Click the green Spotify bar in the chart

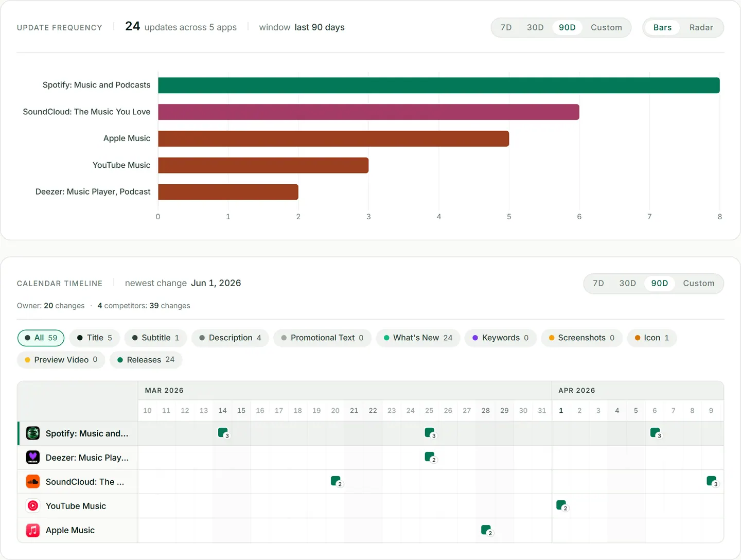coord(439,85)
